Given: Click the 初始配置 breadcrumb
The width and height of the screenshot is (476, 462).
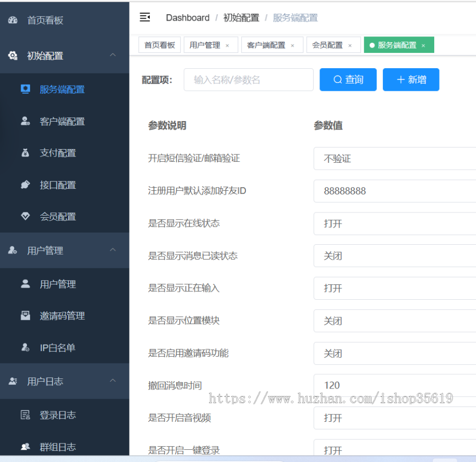Looking at the screenshot, I should point(241,17).
